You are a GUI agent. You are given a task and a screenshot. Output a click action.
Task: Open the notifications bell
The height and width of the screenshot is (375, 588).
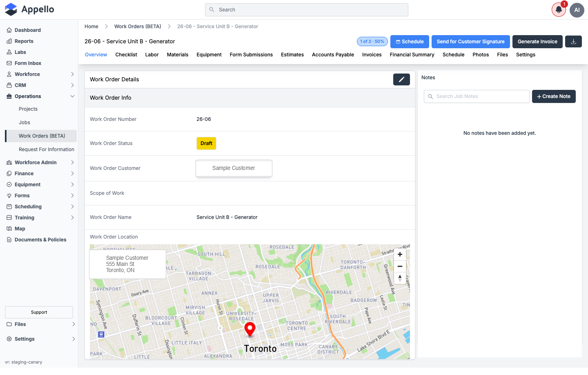pyautogui.click(x=559, y=10)
